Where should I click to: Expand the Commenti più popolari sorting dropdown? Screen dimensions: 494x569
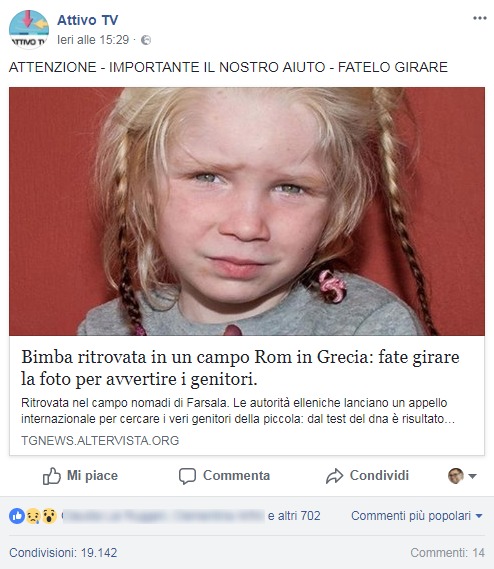(x=417, y=516)
